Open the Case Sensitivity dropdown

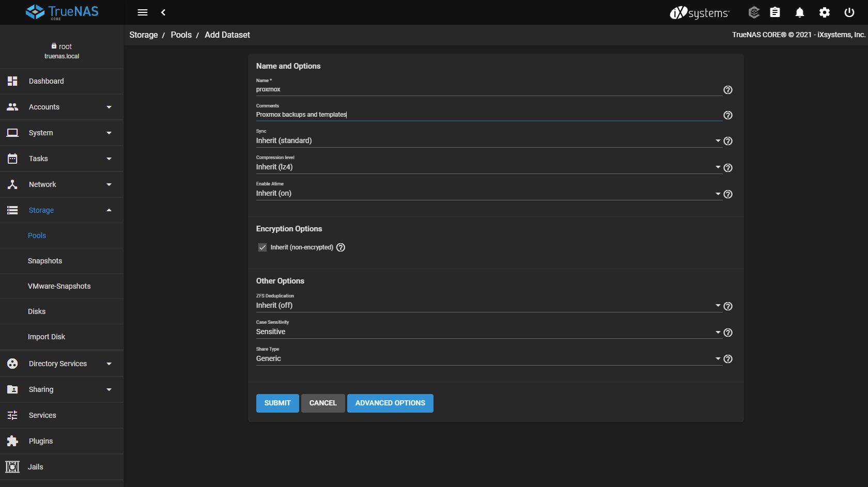pos(488,332)
